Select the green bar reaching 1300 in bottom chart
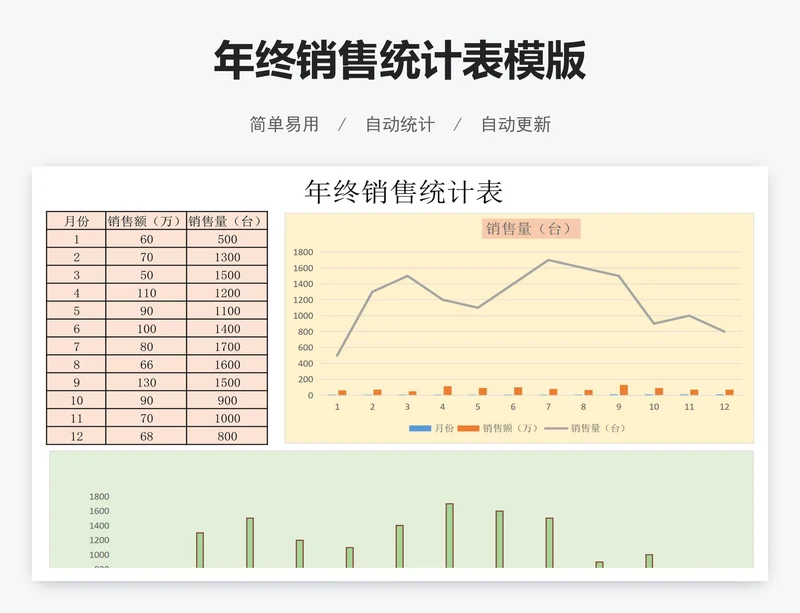 [200, 550]
